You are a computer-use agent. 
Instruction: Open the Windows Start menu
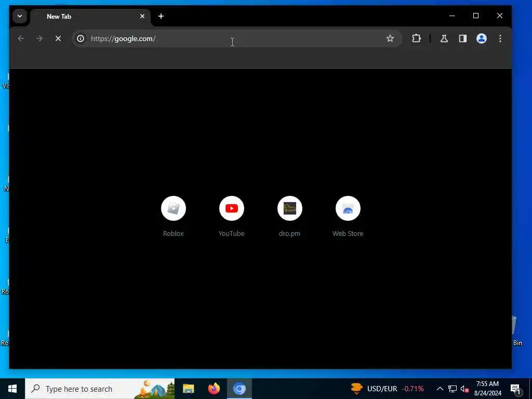tap(12, 389)
